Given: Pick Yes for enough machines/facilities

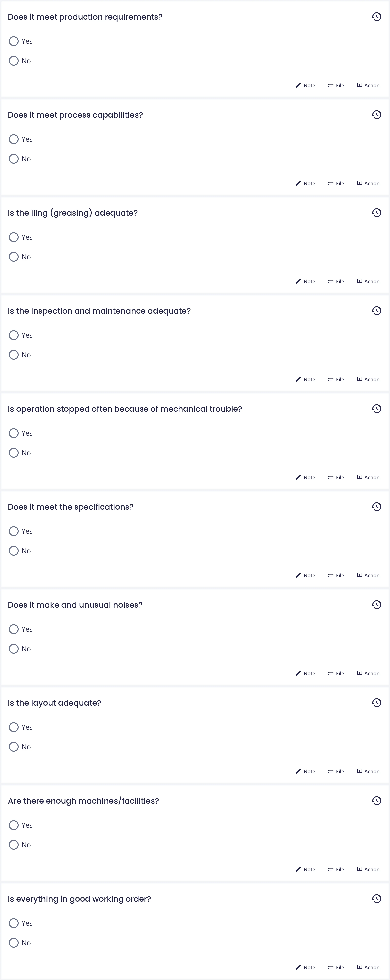Looking at the screenshot, I should (x=14, y=825).
